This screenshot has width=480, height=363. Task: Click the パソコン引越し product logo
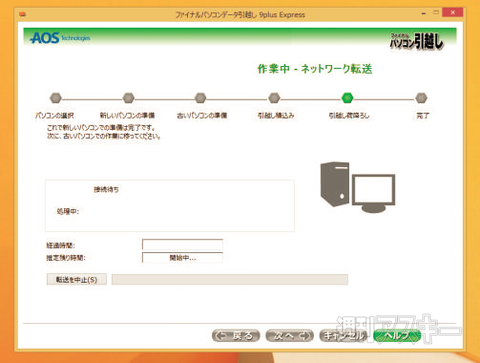click(x=417, y=41)
